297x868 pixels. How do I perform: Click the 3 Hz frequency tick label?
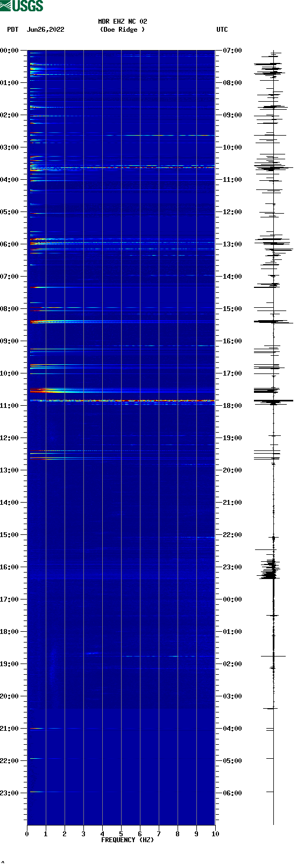coord(83,834)
